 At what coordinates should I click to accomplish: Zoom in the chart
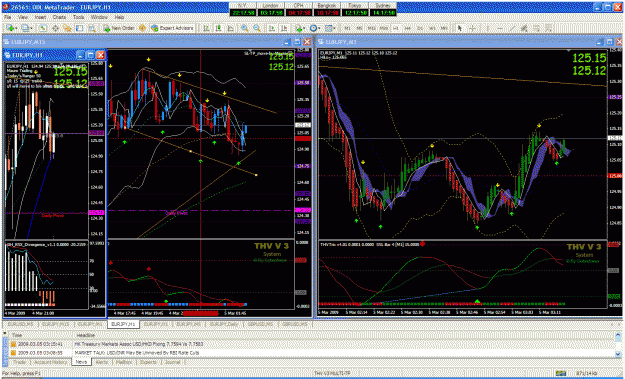(x=244, y=28)
